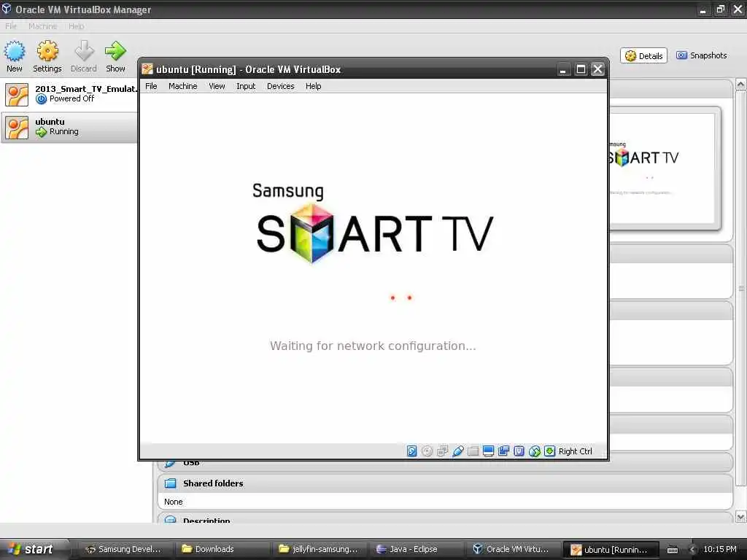The image size is (747, 560).
Task: Open the Devices menu in VM window
Action: 281,86
